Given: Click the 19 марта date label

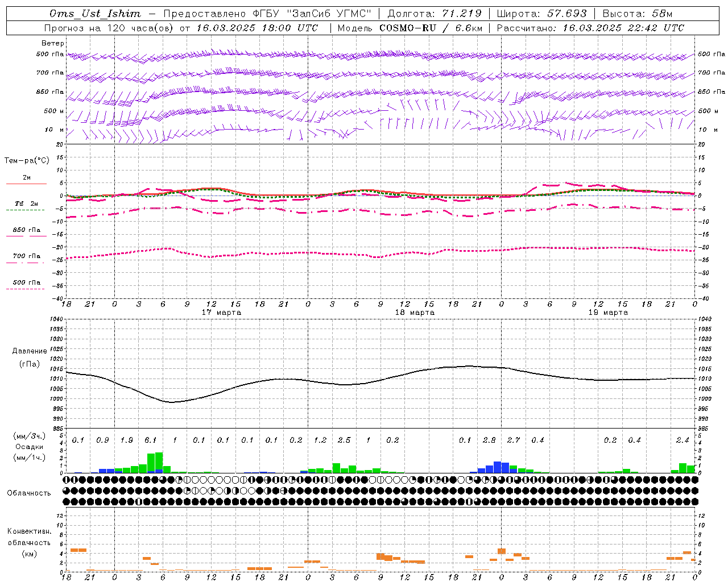Looking at the screenshot, I should (x=608, y=313).
